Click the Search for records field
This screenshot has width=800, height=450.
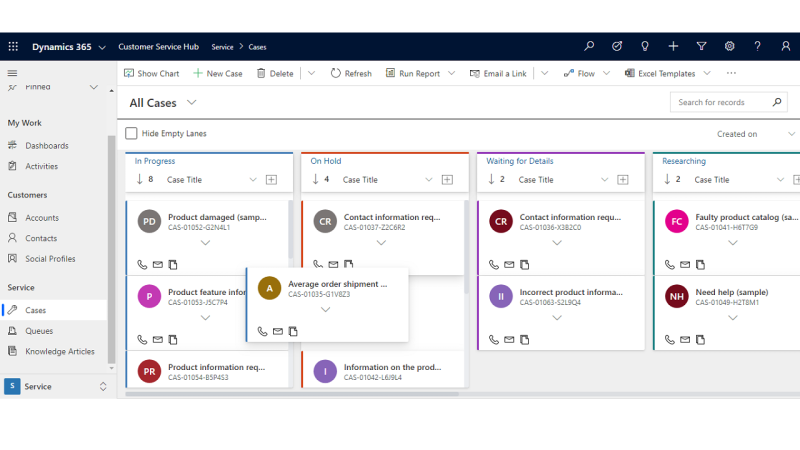click(x=720, y=102)
